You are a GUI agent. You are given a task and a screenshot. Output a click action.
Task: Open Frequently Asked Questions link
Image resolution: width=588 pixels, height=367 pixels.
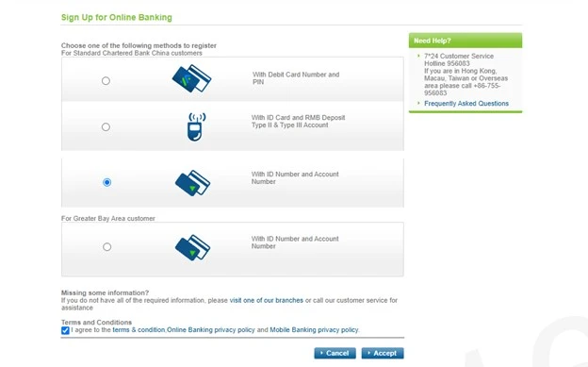[x=466, y=103]
